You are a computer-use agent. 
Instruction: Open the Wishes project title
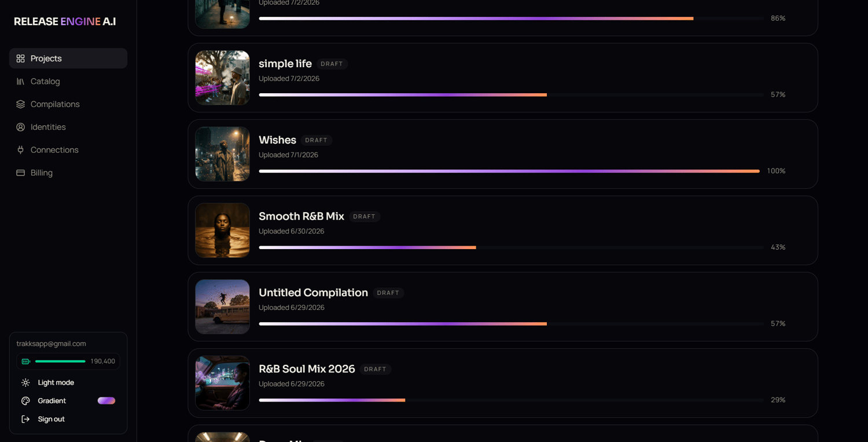tap(277, 140)
